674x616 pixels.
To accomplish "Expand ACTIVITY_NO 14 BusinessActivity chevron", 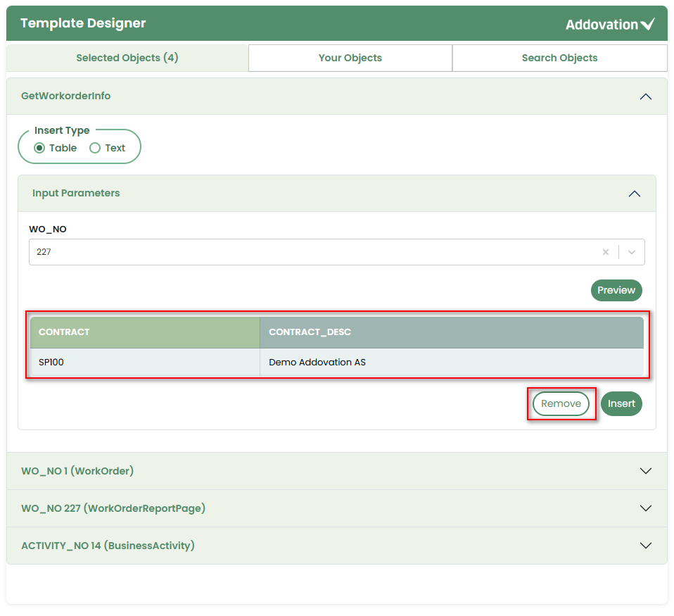I will coord(645,546).
